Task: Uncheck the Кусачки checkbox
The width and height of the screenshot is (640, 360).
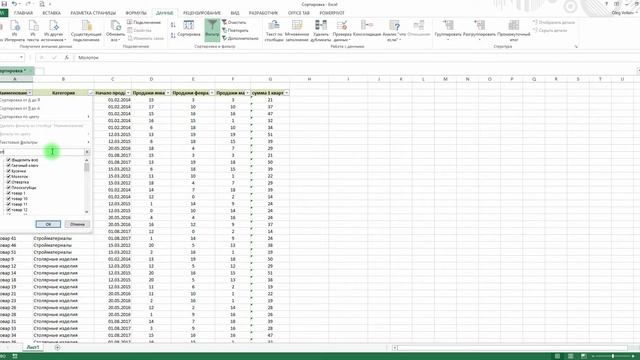Action: tap(9, 171)
